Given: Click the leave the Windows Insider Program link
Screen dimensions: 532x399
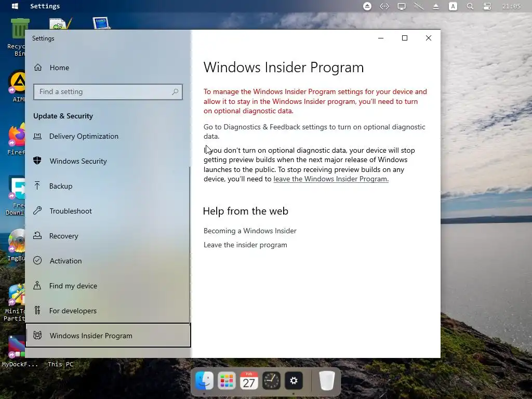Looking at the screenshot, I should [x=331, y=179].
